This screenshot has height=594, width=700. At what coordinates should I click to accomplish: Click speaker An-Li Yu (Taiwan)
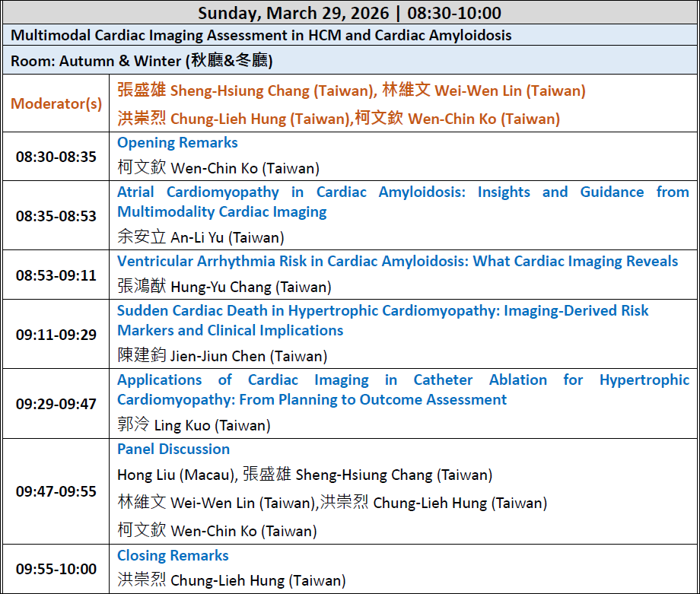(201, 237)
